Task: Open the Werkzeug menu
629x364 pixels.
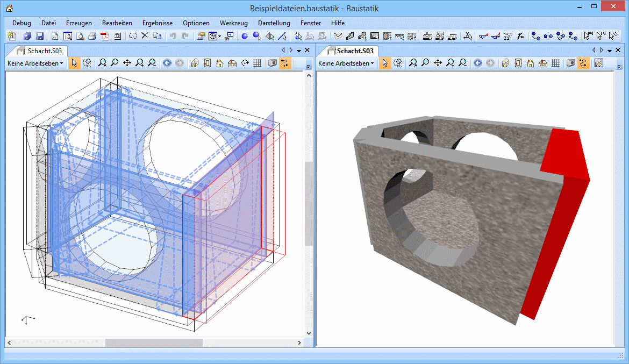Action: click(x=233, y=23)
